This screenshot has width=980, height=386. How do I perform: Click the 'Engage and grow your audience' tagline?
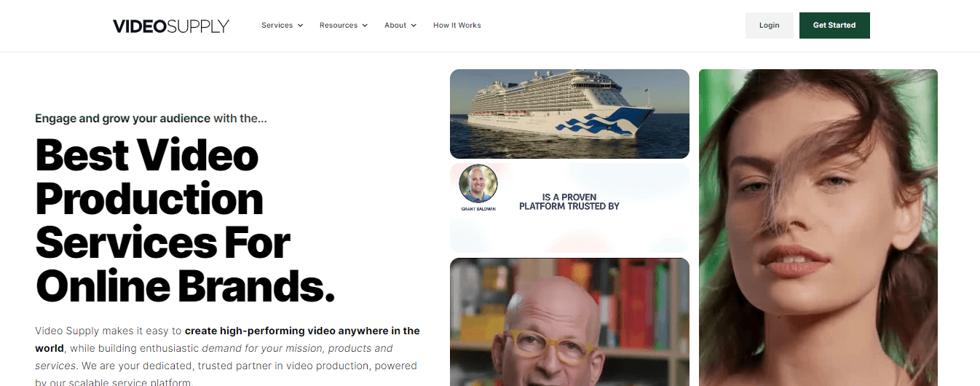(x=122, y=118)
